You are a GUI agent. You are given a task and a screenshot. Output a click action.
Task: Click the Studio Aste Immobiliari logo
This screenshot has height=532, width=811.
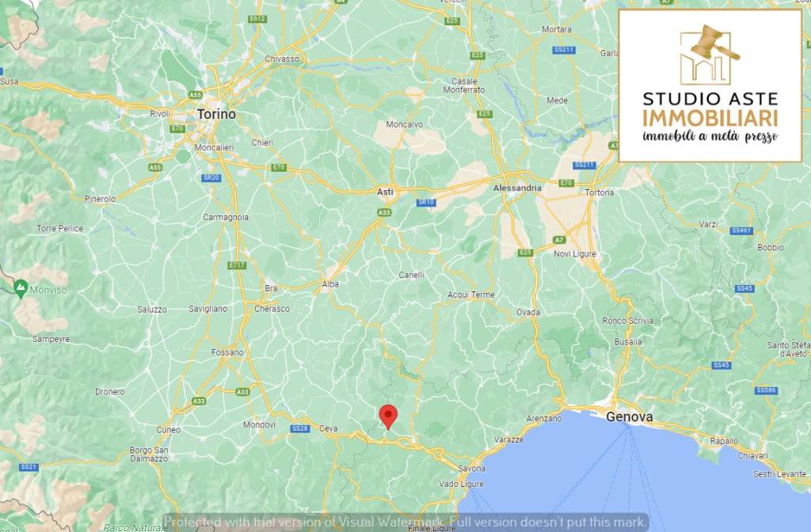click(710, 85)
